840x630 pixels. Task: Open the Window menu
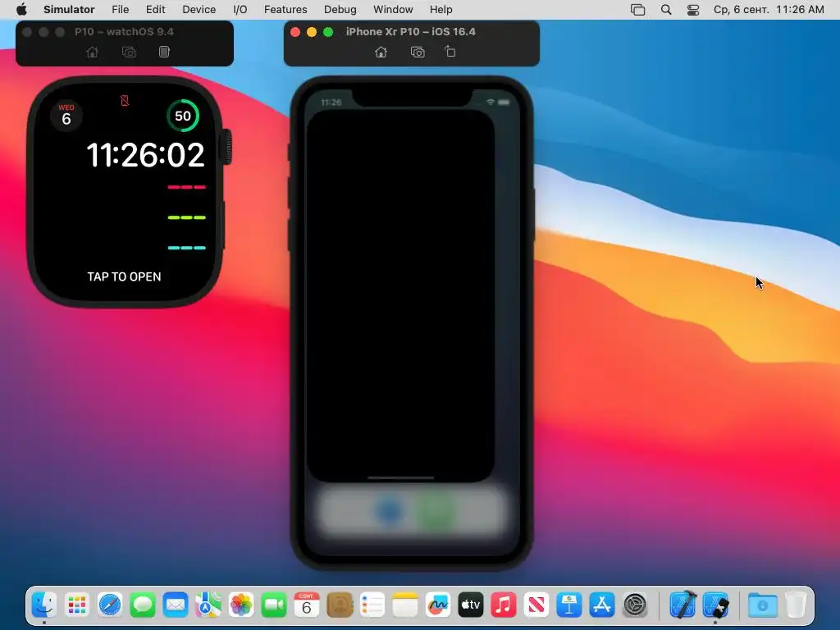coord(393,10)
